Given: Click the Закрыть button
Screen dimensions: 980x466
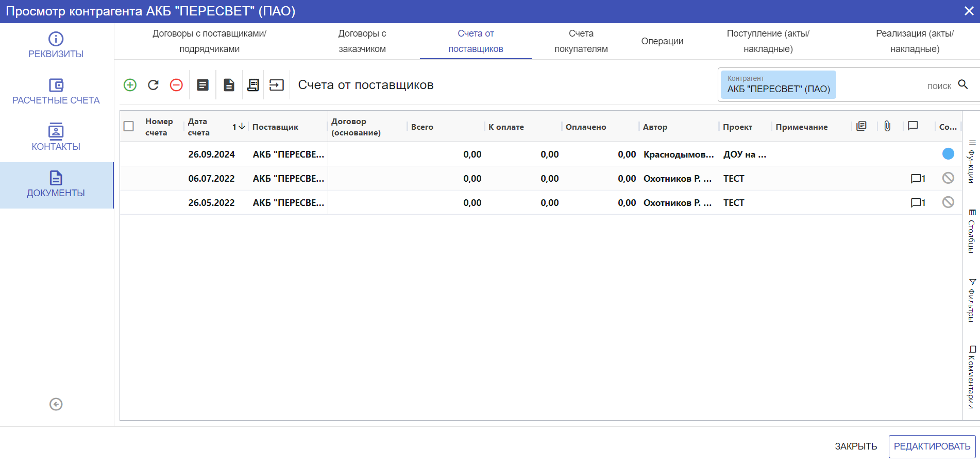Looking at the screenshot, I should pyautogui.click(x=856, y=446).
